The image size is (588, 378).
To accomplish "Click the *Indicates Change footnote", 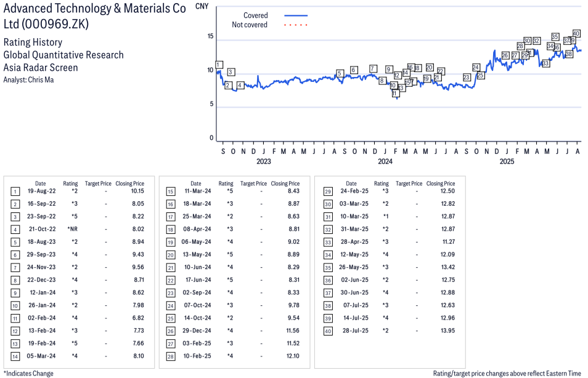I will point(28,374).
